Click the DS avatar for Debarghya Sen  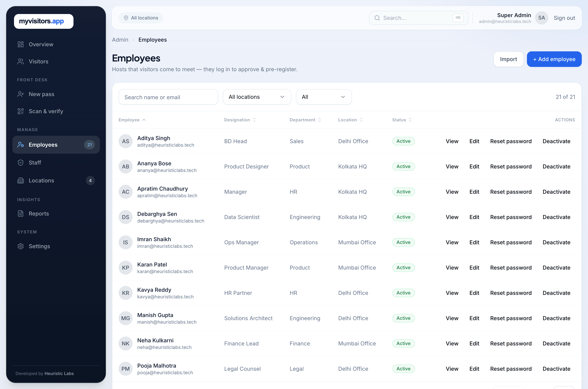coord(125,217)
